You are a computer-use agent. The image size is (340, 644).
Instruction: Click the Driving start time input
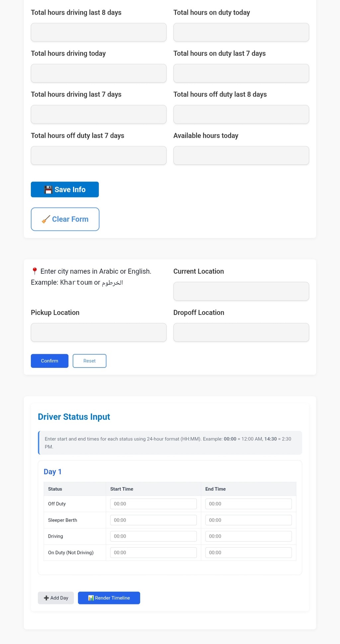(x=153, y=536)
